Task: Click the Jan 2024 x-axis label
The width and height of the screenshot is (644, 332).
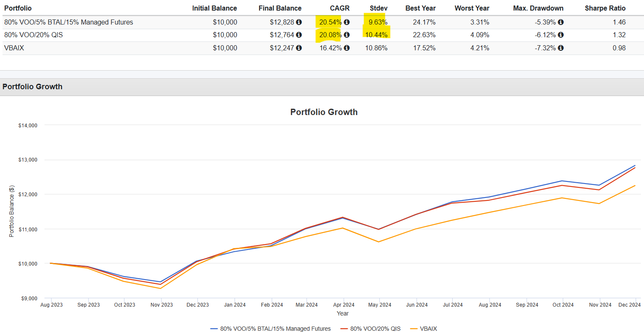Action: tap(234, 305)
